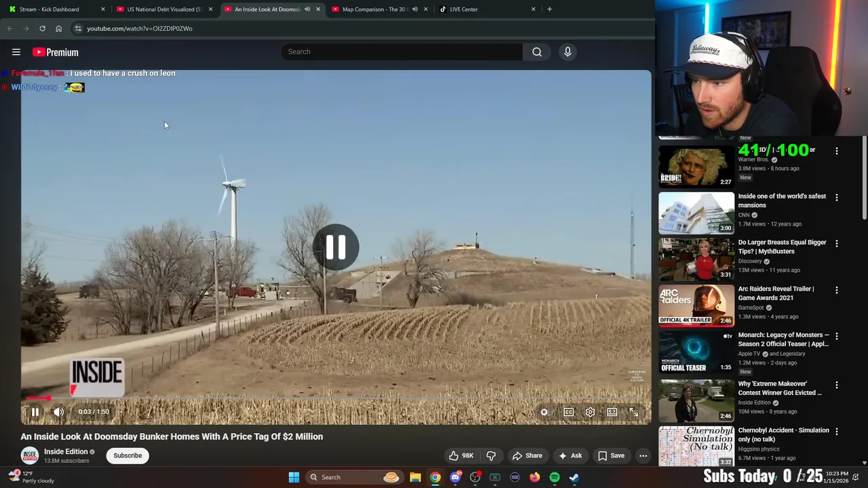This screenshot has height=488, width=868.
Task: Reload the current page
Action: [42, 28]
